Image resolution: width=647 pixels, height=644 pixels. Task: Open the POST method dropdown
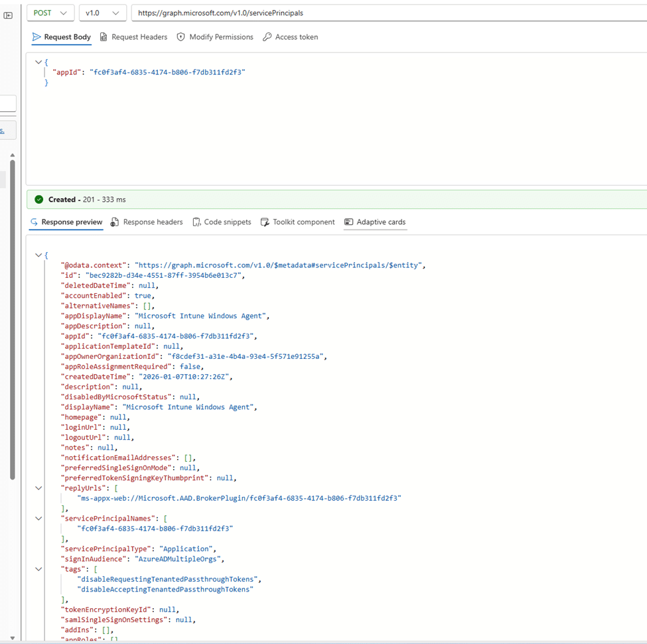click(50, 13)
